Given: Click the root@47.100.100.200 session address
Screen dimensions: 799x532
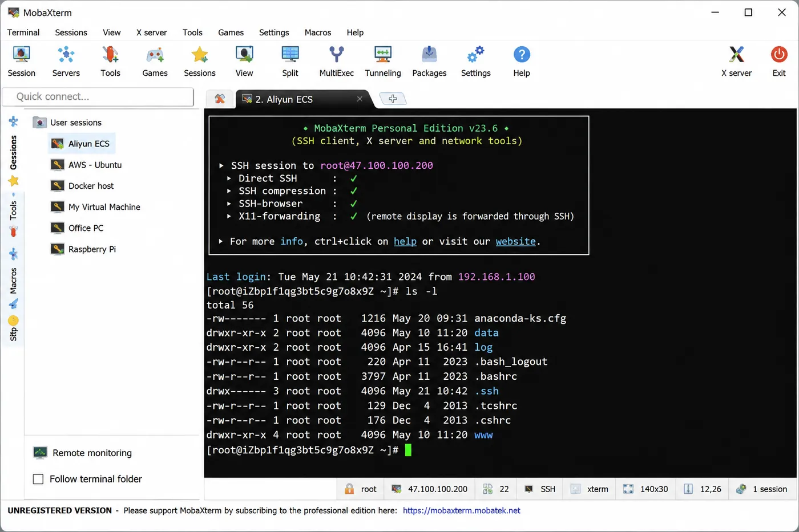Looking at the screenshot, I should click(x=377, y=166).
